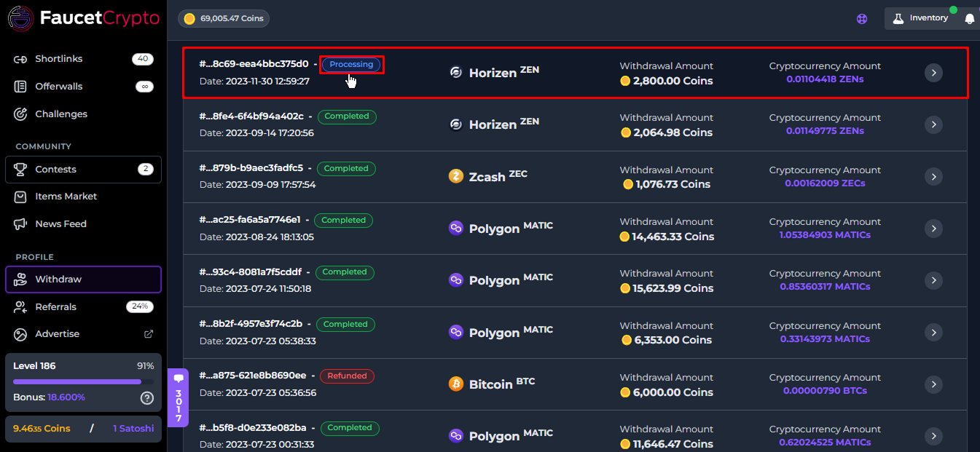Click transaction ID #...a875-621e8b8690ee
Screen dimensions: 980x452
coord(253,376)
